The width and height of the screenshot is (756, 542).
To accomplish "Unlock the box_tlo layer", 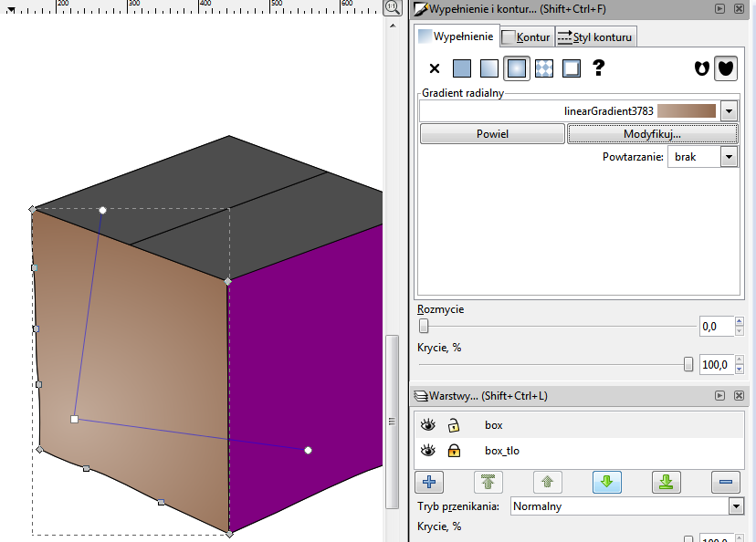I will tap(454, 451).
